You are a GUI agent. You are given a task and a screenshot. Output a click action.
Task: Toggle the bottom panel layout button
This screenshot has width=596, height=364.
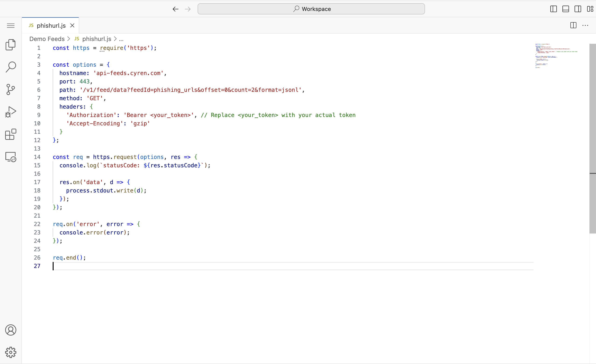coord(565,9)
